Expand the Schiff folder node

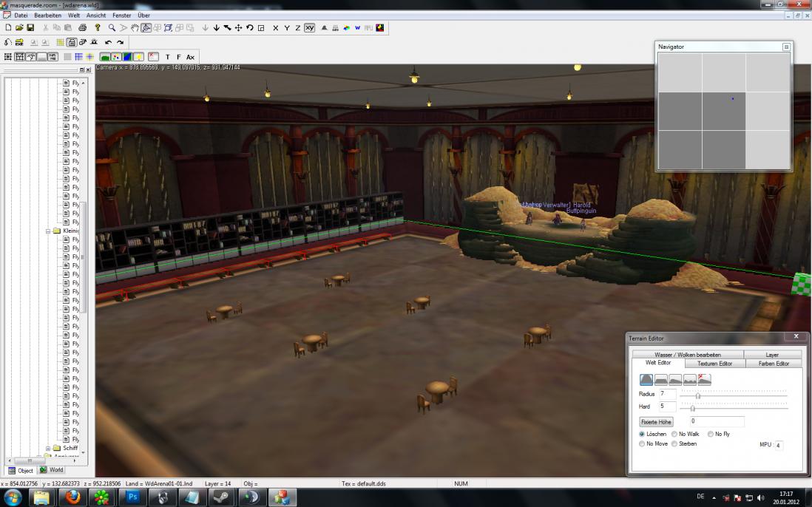point(49,448)
